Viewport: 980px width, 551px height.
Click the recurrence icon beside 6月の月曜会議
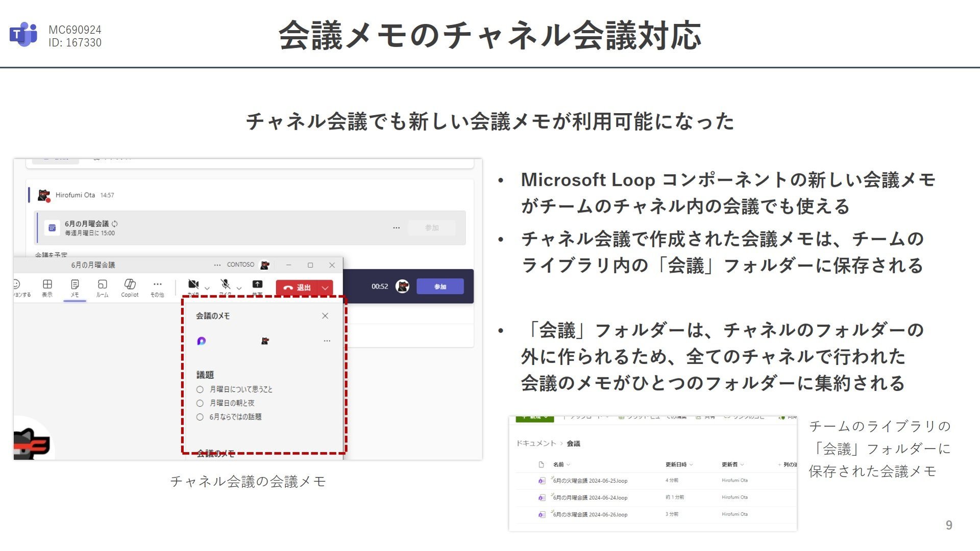pos(115,223)
